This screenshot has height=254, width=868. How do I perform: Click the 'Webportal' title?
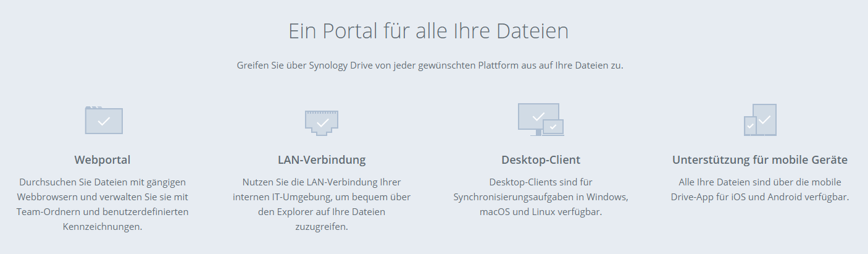(x=102, y=160)
